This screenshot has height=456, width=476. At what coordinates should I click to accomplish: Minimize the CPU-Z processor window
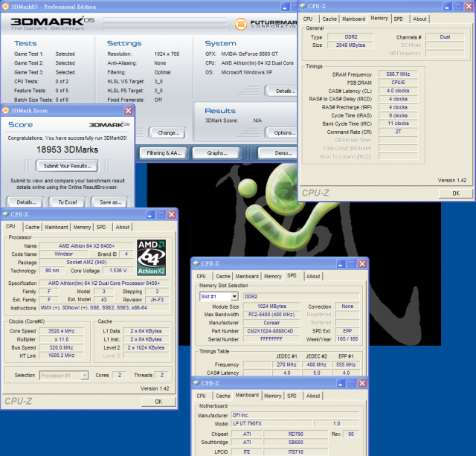[150, 215]
